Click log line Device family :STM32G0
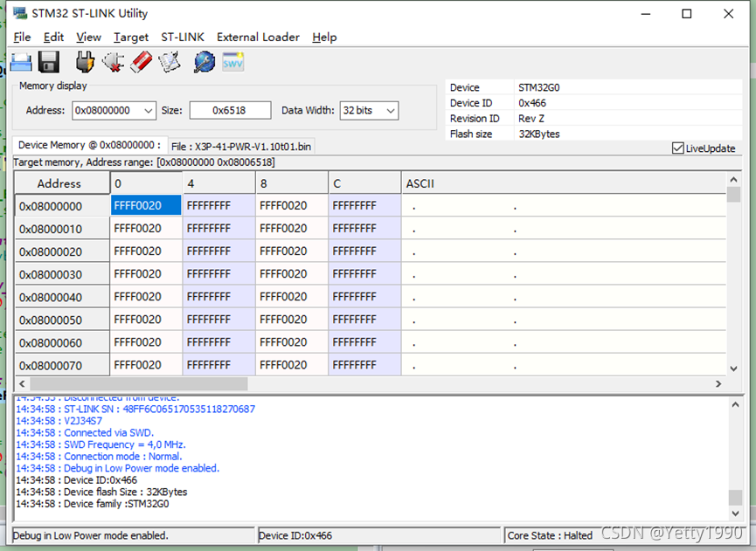Image resolution: width=756 pixels, height=551 pixels. 93,504
